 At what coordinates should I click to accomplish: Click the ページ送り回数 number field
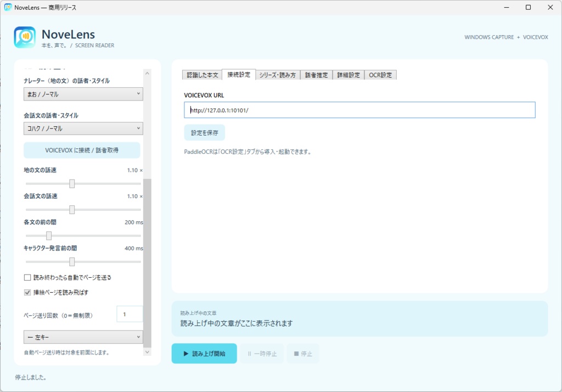[x=130, y=314]
